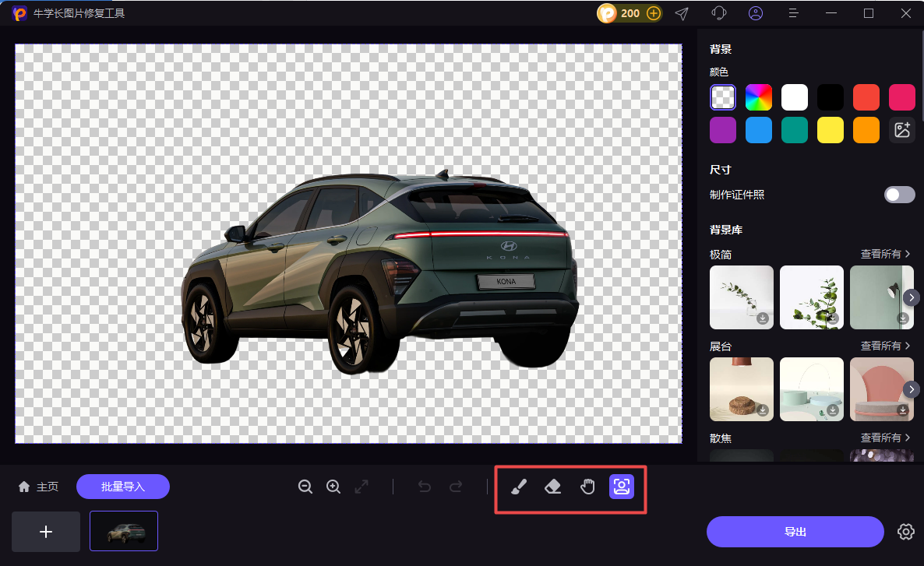Screen dimensions: 924x566
Task: View all 极简 backgrounds
Action: (x=885, y=254)
